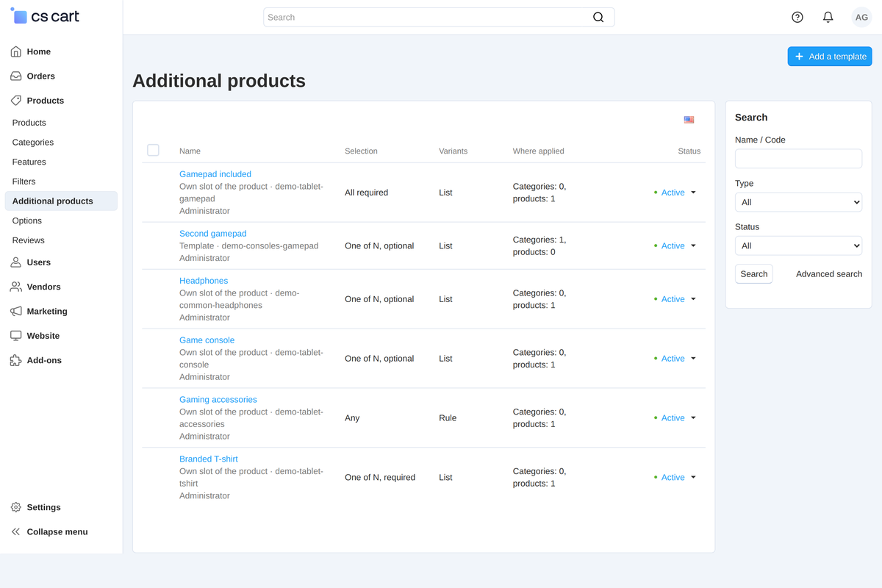
Task: Open the Gaming accessories template link
Action: 218,400
